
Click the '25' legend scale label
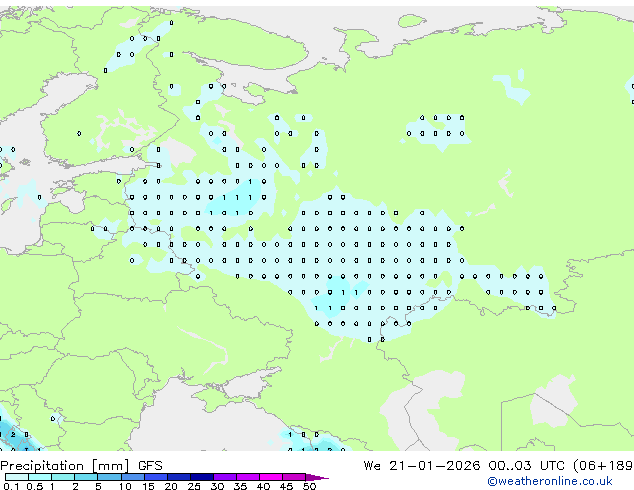pyautogui.click(x=194, y=486)
